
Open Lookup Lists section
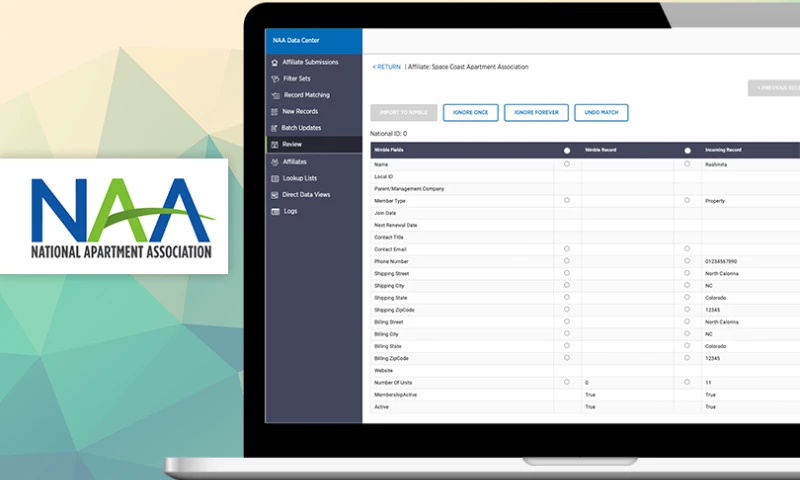299,178
